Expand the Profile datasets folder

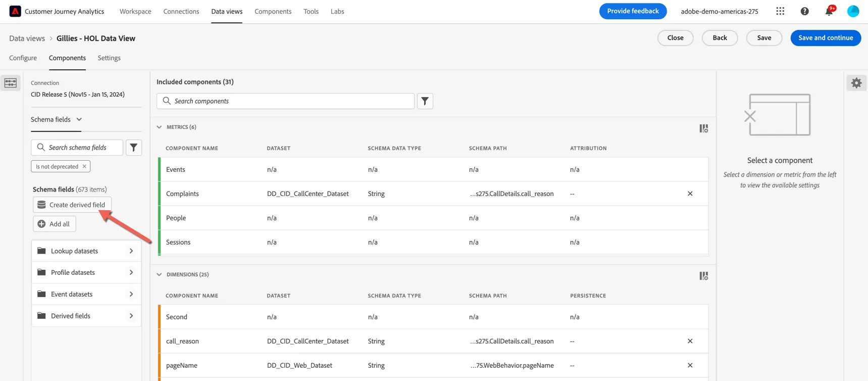(86, 272)
